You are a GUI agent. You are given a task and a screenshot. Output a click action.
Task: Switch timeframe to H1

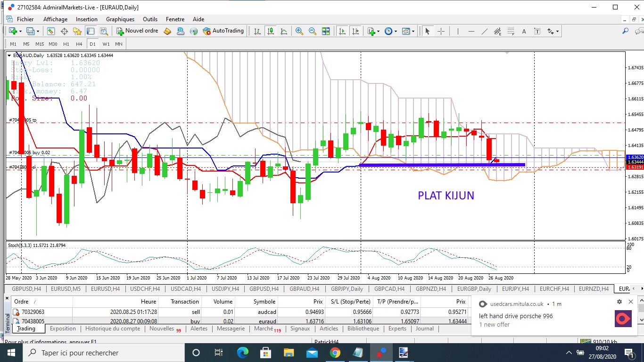click(66, 44)
